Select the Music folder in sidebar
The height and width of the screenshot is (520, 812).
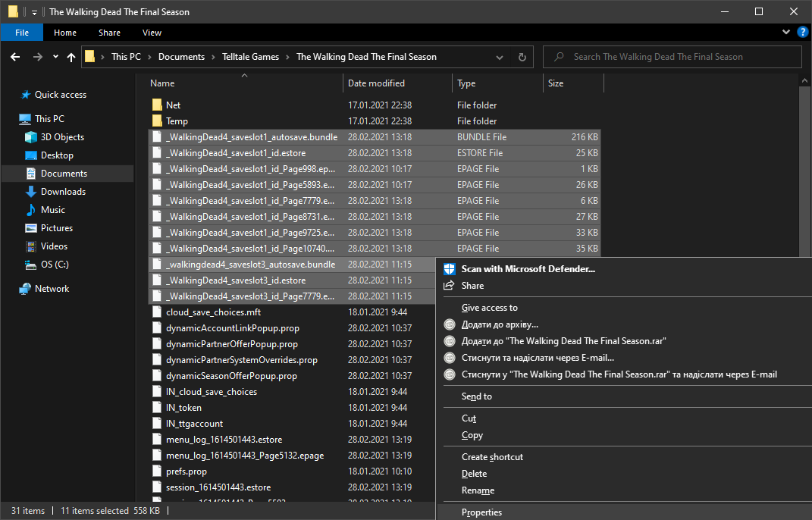(52, 210)
